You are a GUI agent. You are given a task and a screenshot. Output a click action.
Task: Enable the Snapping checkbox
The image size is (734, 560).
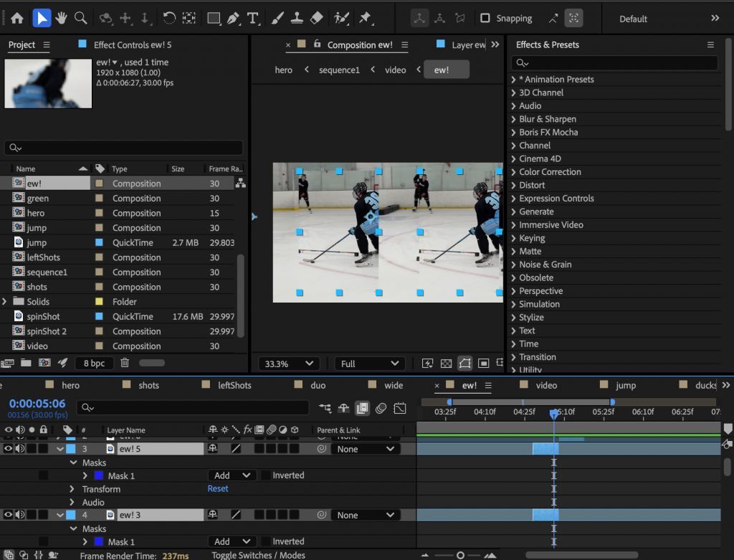(485, 19)
